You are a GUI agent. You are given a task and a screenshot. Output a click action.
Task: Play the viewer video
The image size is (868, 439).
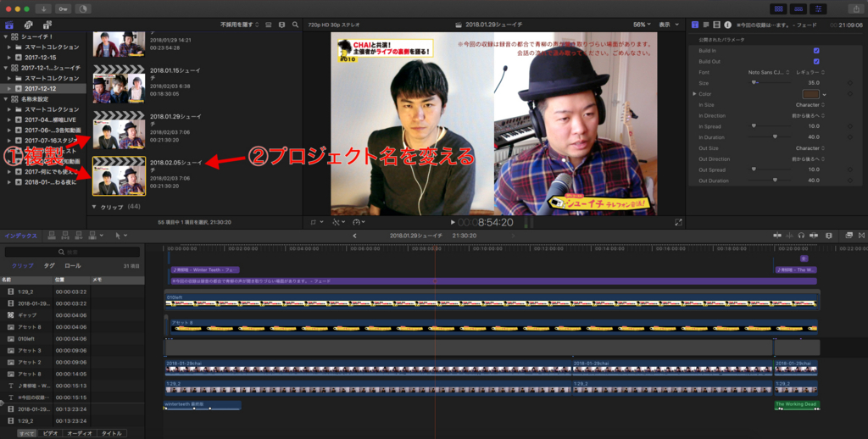click(x=453, y=223)
